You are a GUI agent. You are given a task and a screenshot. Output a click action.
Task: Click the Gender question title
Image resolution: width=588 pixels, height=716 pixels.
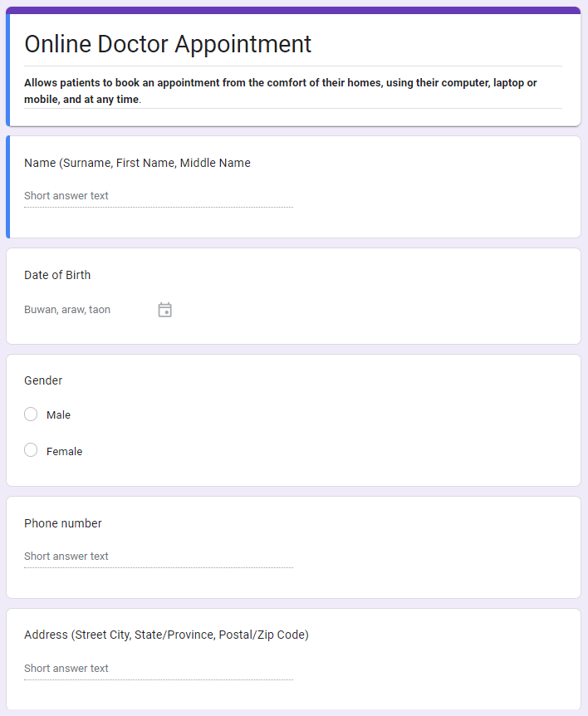[x=43, y=380]
